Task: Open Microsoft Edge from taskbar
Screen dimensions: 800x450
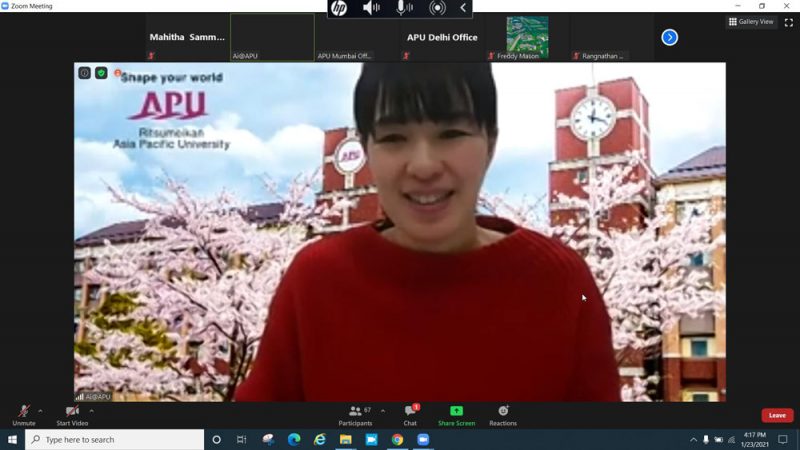Action: pyautogui.click(x=294, y=439)
